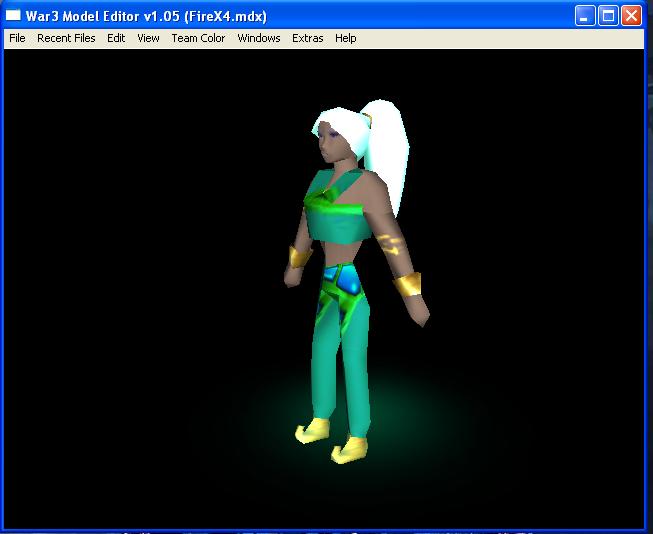Open the Windows menu
Screen dimensions: 653x534
[x=259, y=38]
